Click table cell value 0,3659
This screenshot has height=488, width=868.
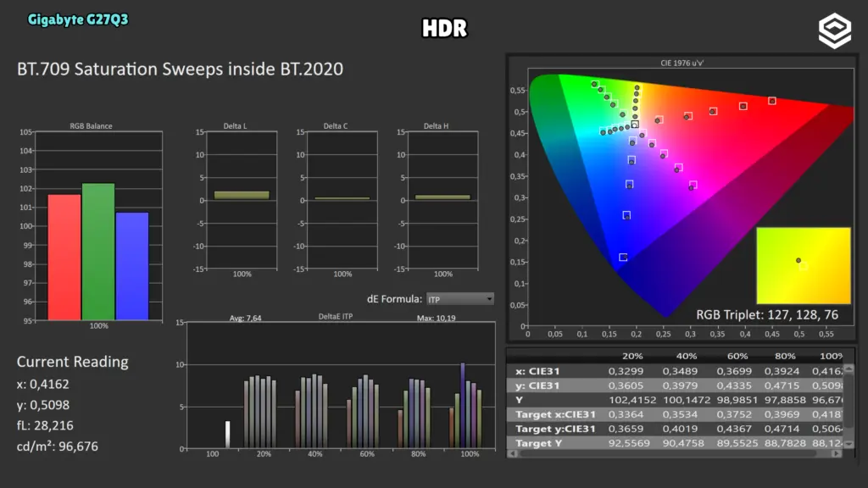click(x=626, y=429)
